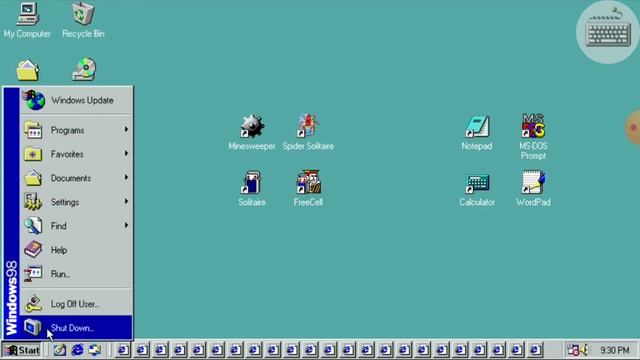Click the View Channels quick launch icon
Image resolution: width=640 pixels, height=360 pixels.
(x=95, y=350)
